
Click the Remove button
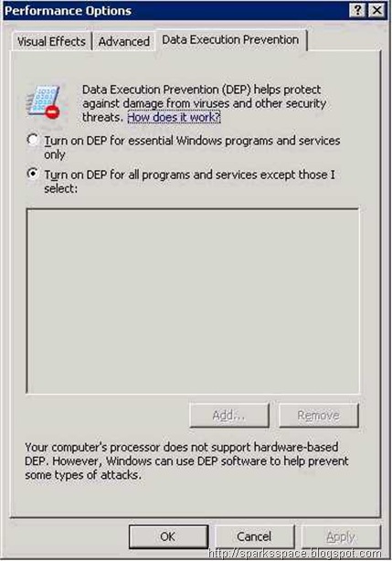318,416
